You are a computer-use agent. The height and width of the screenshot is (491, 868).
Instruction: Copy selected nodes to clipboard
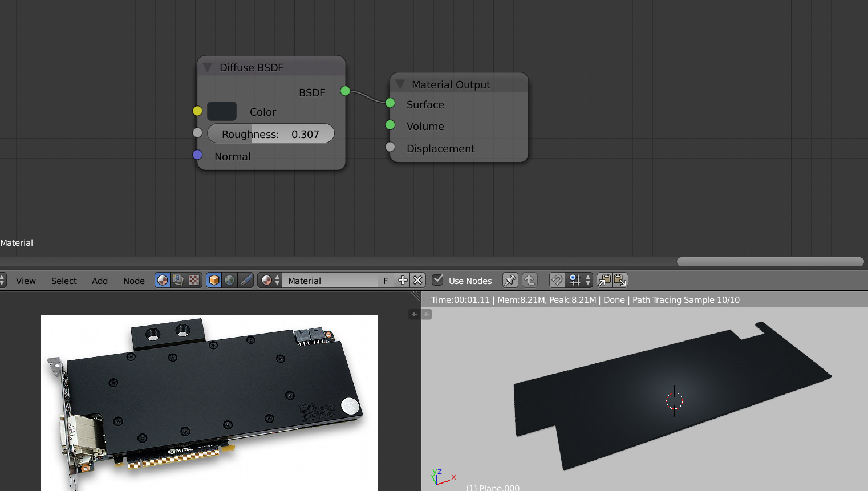(x=605, y=281)
